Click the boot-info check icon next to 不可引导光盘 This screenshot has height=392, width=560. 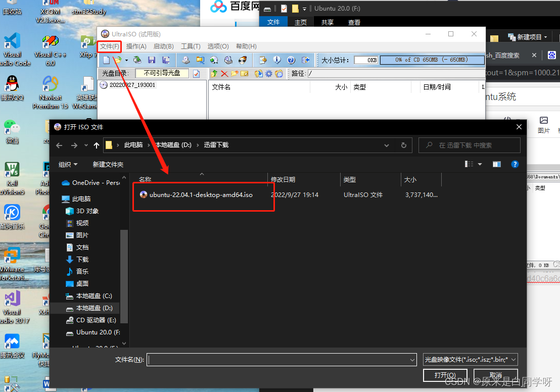(x=197, y=74)
